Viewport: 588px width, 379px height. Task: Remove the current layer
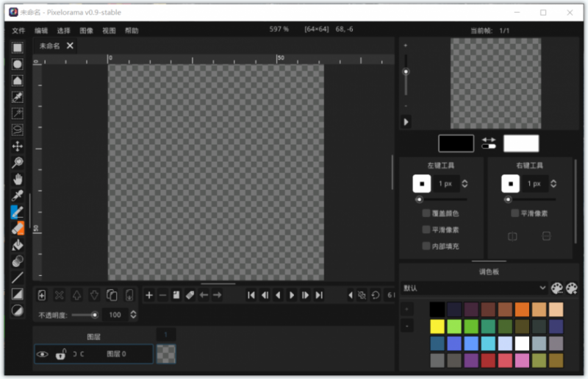tap(60, 295)
